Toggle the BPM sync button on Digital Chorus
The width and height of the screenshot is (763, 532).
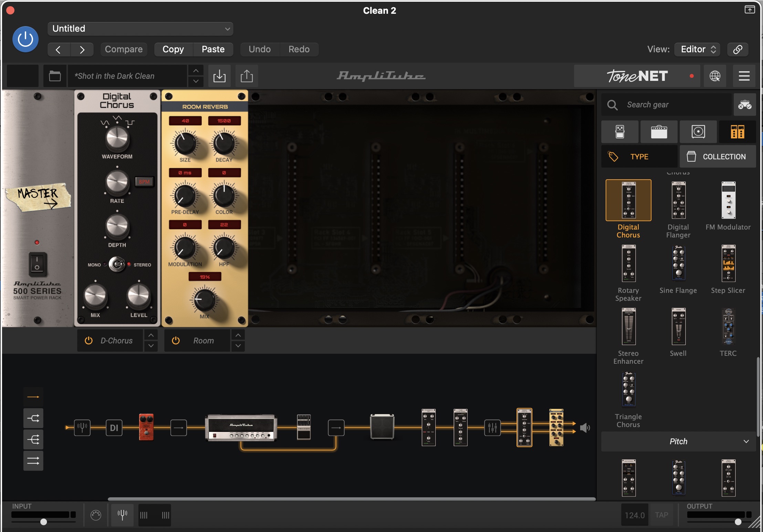(x=144, y=182)
